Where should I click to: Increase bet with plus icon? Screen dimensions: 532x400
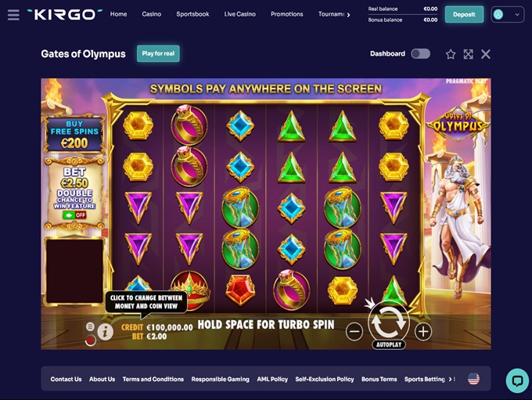click(x=423, y=331)
